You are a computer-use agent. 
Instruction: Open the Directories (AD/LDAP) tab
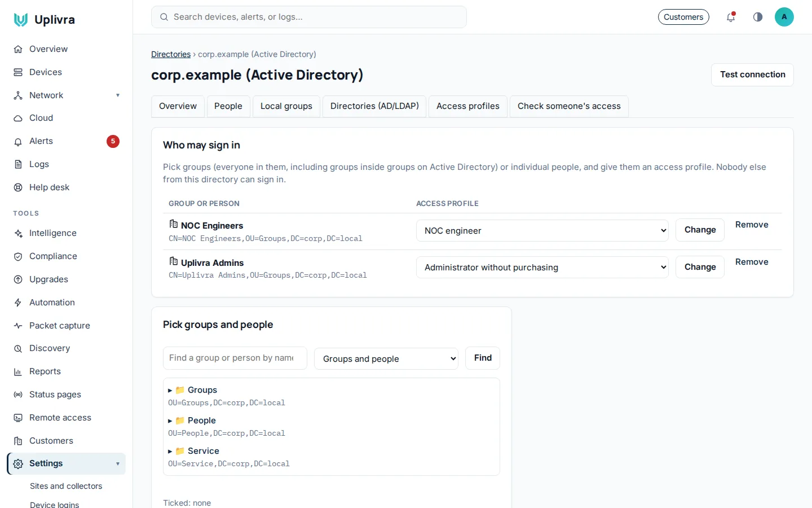(x=374, y=106)
